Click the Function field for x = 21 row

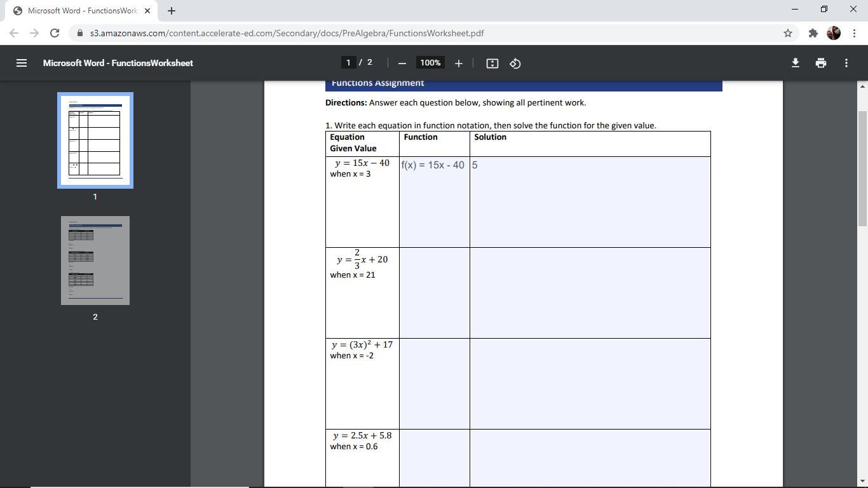[x=435, y=293]
